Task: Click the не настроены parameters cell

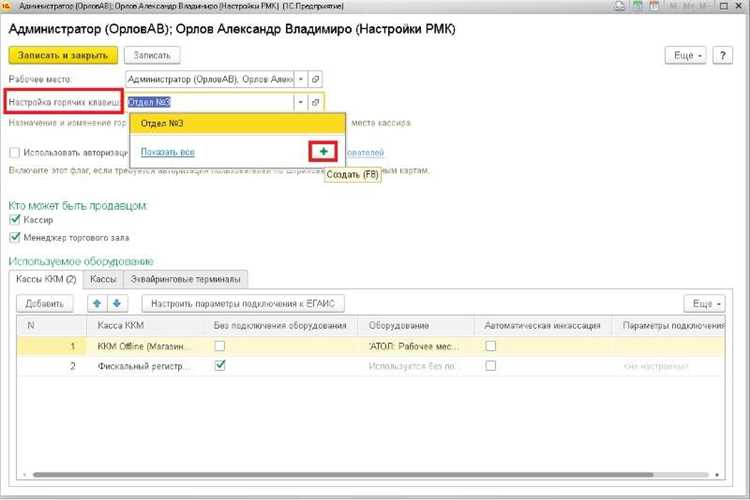Action: tap(669, 366)
